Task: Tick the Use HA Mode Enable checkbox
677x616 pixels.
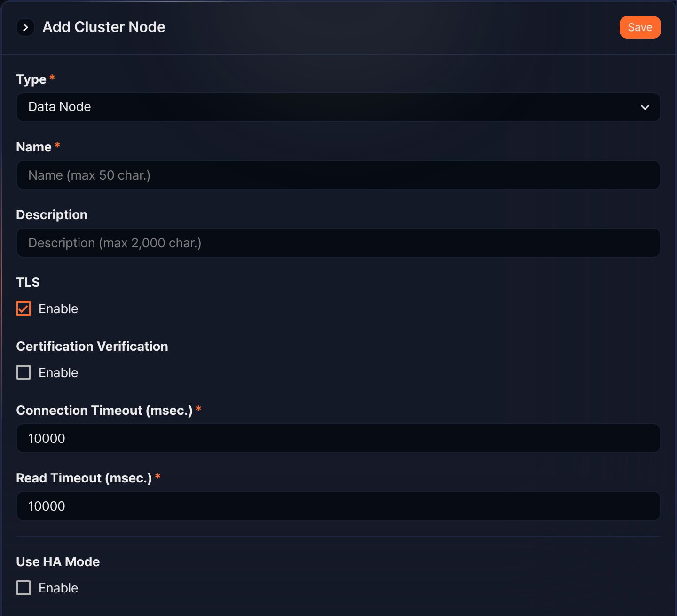Action: point(24,588)
